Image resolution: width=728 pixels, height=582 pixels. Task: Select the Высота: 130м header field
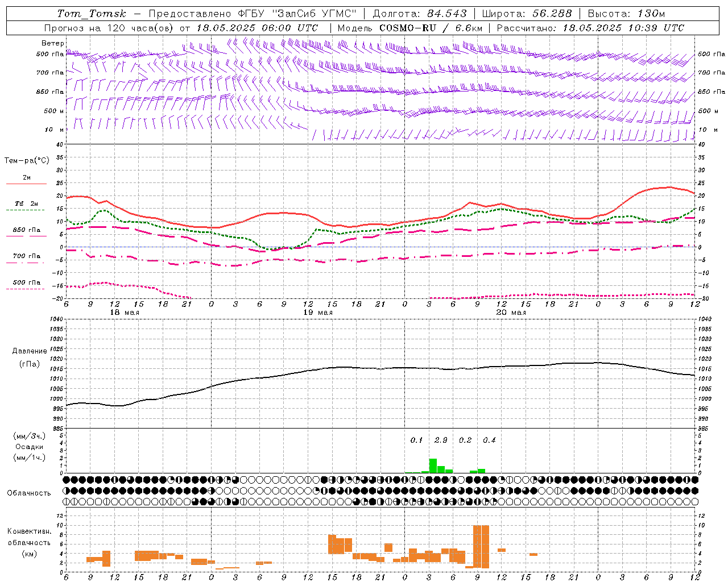(626, 14)
